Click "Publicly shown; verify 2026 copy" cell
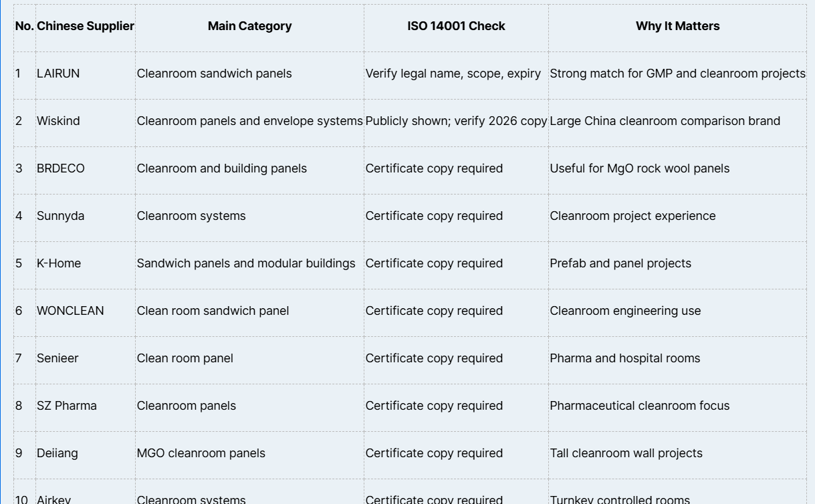Image resolution: width=815 pixels, height=504 pixels. point(456,121)
